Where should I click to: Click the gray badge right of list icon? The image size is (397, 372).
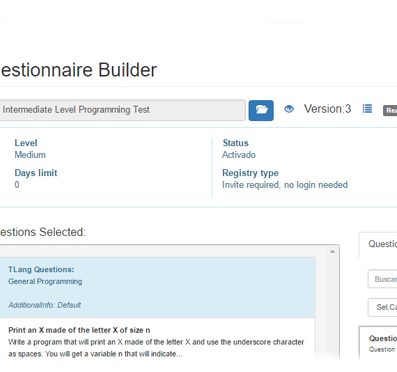pyautogui.click(x=390, y=111)
